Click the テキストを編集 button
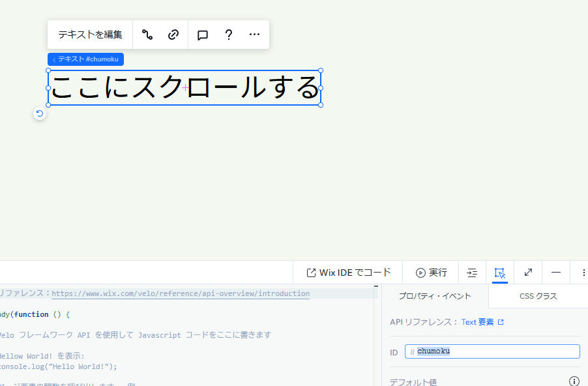Viewport: 588px width, 386px height. pos(90,35)
